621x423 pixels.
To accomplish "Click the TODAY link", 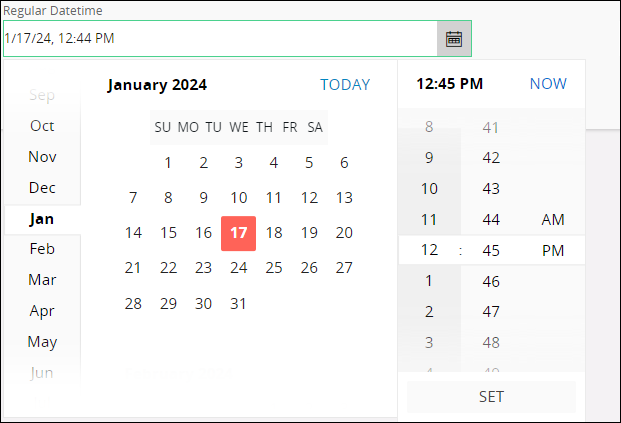I will pos(345,85).
